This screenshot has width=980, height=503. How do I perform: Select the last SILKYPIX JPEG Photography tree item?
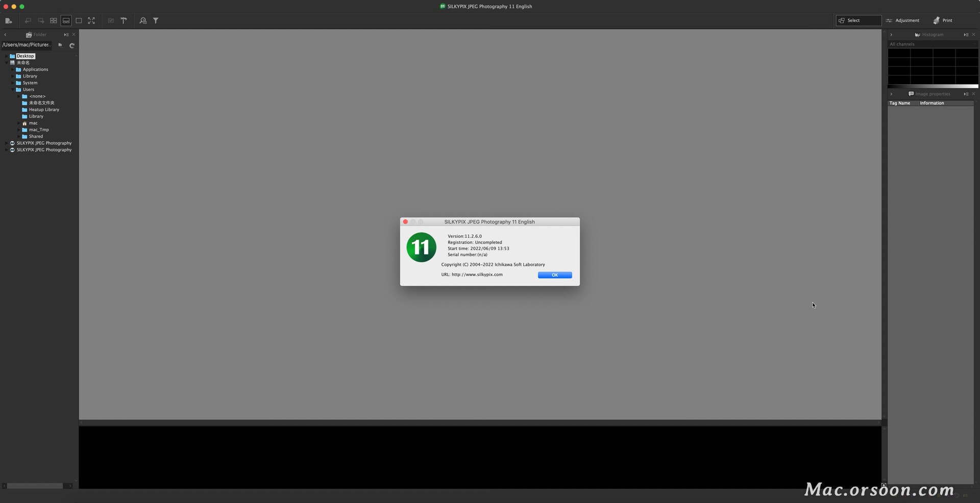[x=44, y=150]
